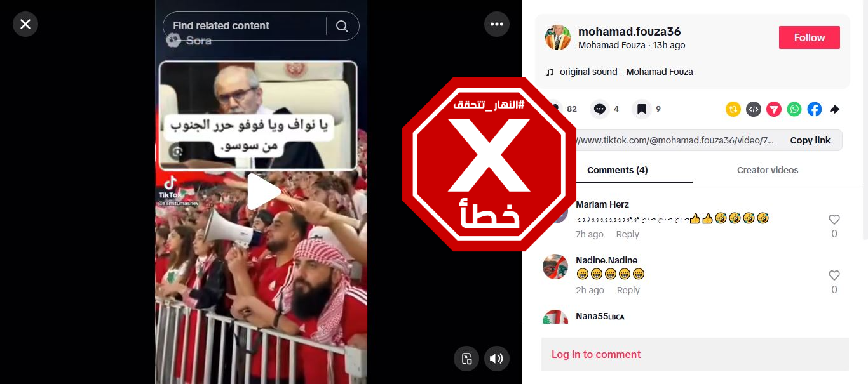The height and width of the screenshot is (384, 868).
Task: Like Mariam Herz's comment
Action: pos(834,220)
